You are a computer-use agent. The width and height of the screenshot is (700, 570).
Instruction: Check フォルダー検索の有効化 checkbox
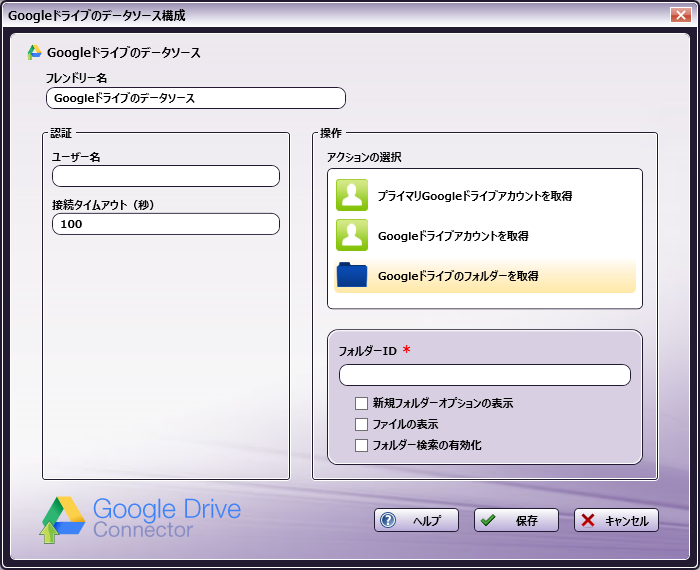click(x=361, y=445)
